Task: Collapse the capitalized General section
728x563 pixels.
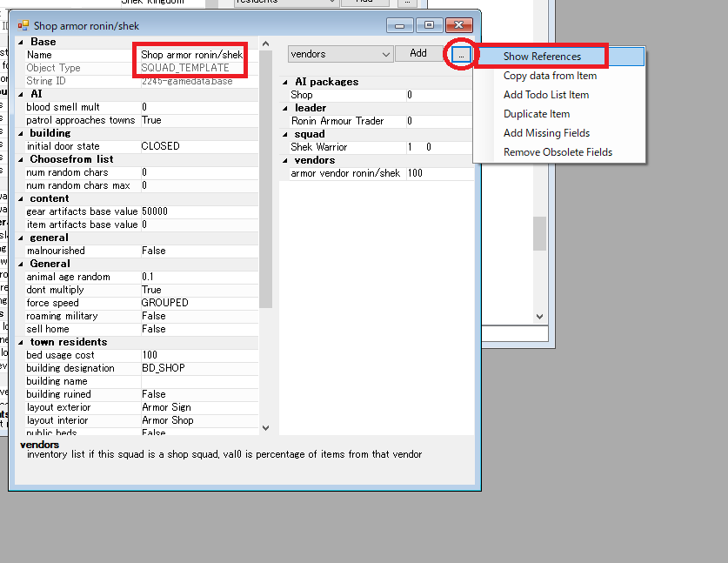Action: 21,264
